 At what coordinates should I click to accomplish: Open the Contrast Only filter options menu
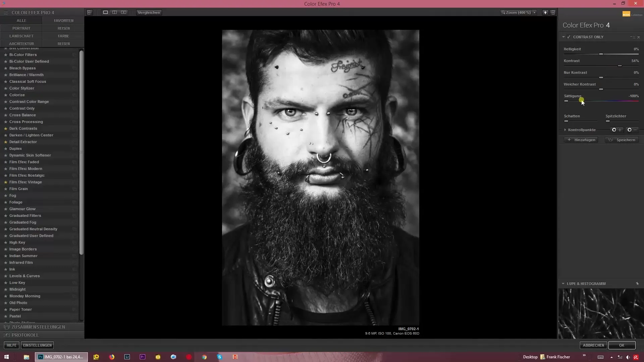[633, 37]
